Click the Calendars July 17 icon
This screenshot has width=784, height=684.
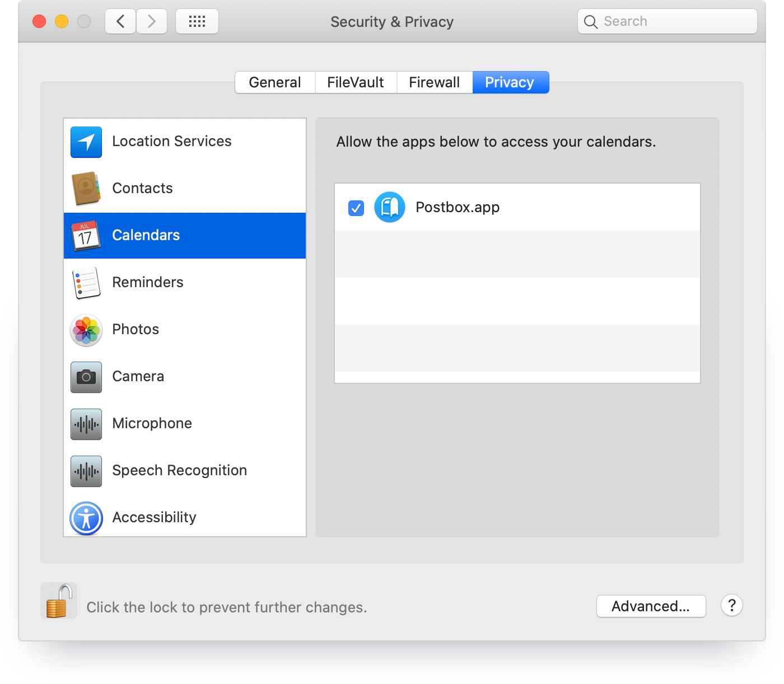pos(86,236)
